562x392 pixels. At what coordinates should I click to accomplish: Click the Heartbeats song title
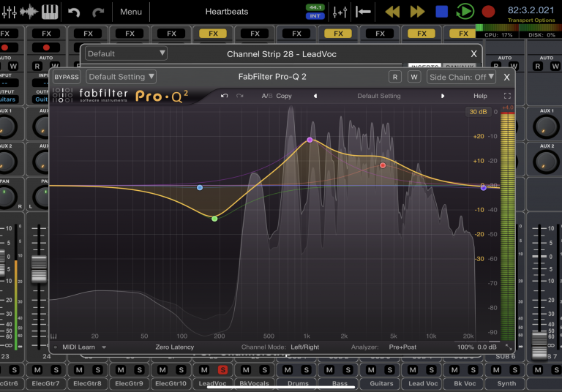click(227, 12)
